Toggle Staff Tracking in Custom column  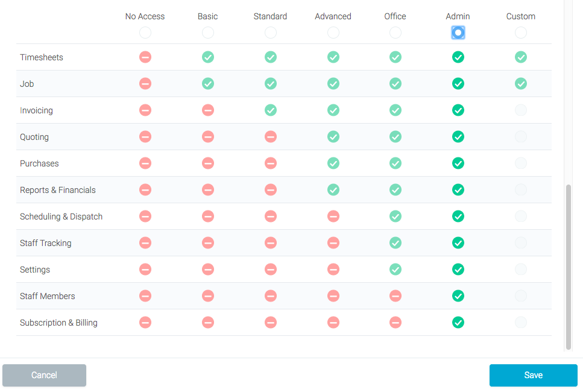click(520, 243)
